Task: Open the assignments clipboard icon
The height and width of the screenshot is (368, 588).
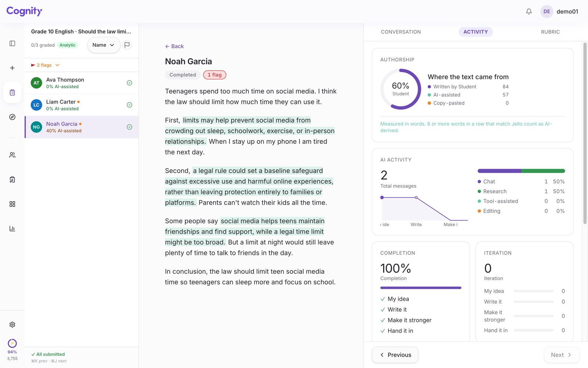Action: click(12, 92)
